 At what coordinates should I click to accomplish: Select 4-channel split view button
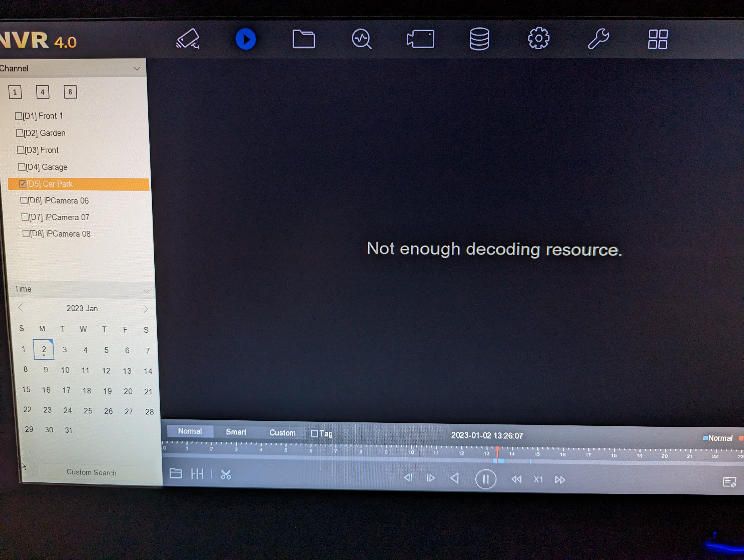[x=42, y=92]
